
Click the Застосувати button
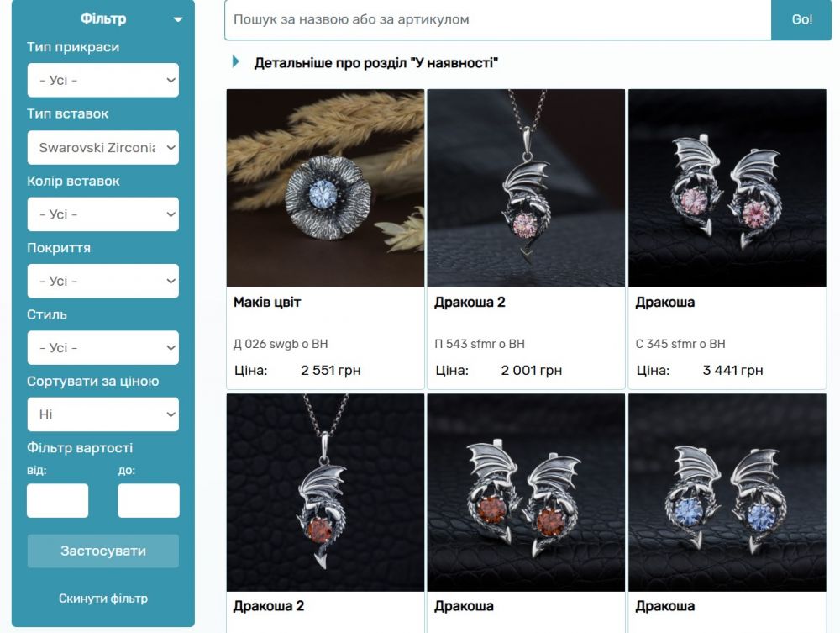point(102,551)
